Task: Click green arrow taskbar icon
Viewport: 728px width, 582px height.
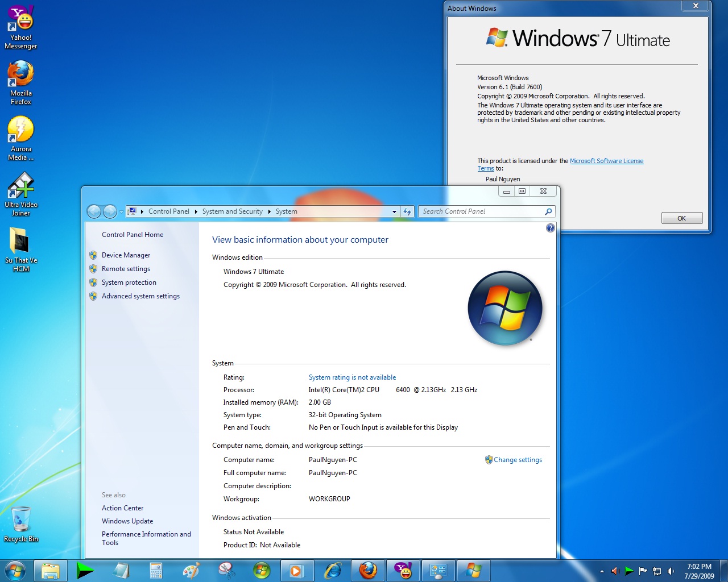Action: click(x=86, y=571)
